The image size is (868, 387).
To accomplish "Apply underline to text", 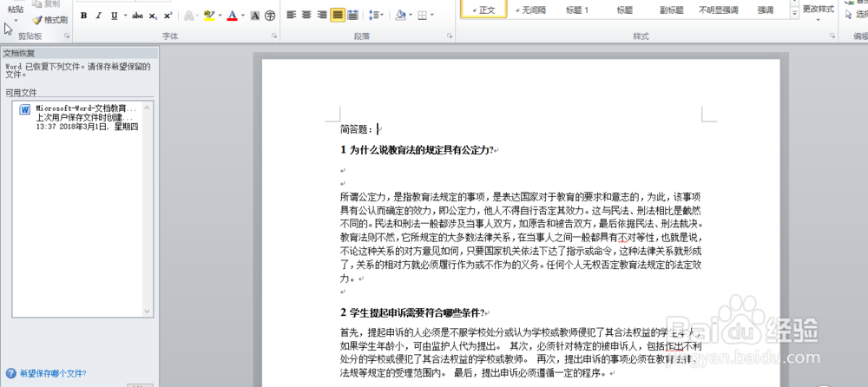I will [114, 16].
